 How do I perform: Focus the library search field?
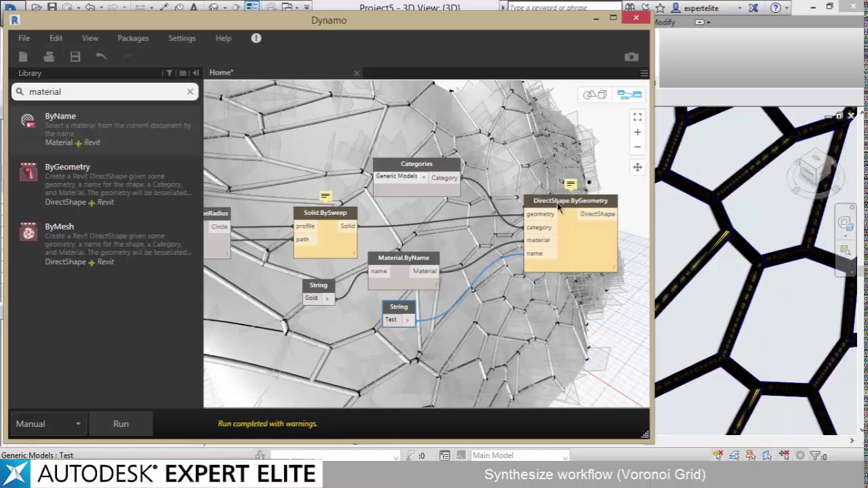[x=105, y=91]
